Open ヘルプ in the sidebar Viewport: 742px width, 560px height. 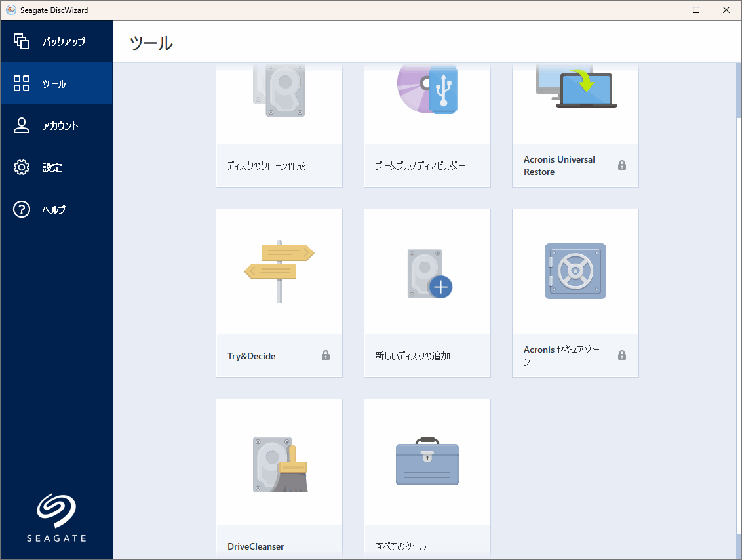pos(54,209)
